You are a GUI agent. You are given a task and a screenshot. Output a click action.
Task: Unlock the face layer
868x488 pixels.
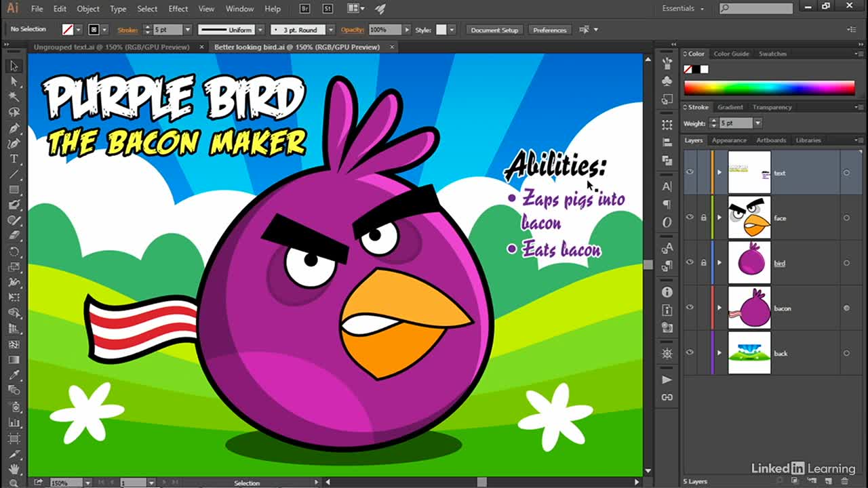703,218
